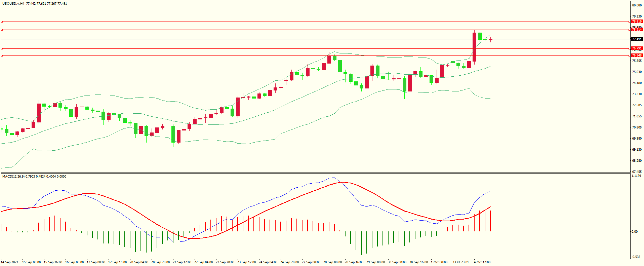Click the 69.130 price axis label

(637, 150)
